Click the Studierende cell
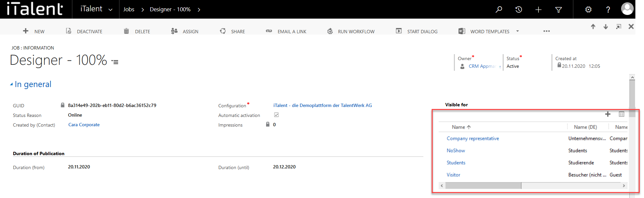 (x=581, y=163)
